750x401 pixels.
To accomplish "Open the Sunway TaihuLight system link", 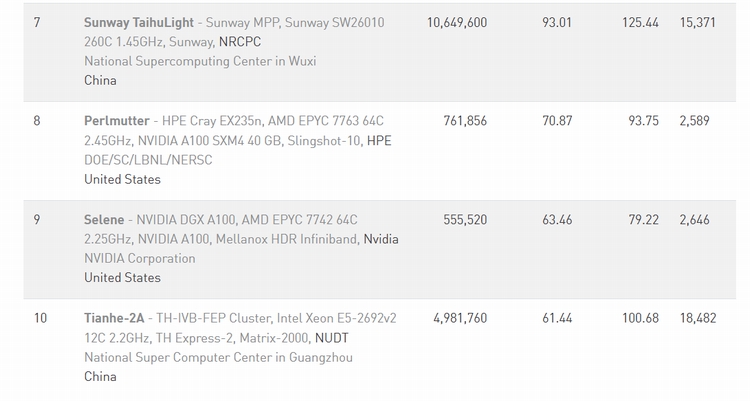I will [x=139, y=22].
